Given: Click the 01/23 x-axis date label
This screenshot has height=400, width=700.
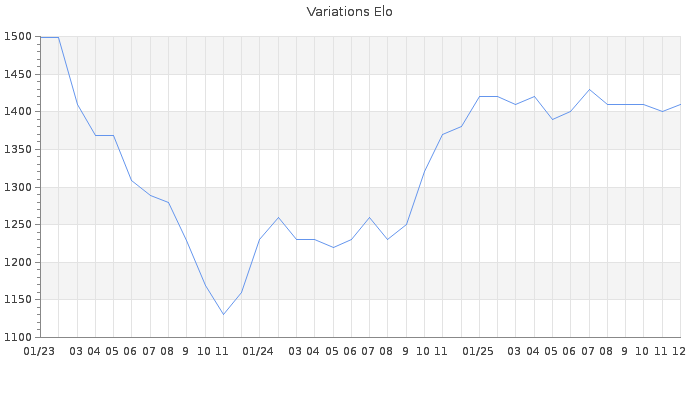Looking at the screenshot, I should (40, 351).
